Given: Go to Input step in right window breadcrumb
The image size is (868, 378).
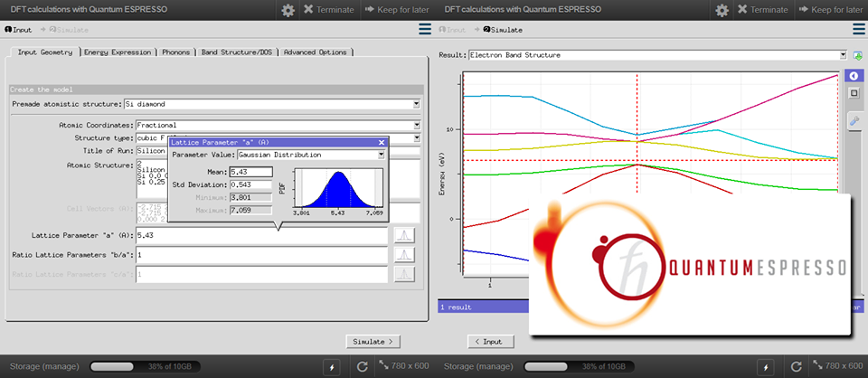Looking at the screenshot, I should [452, 30].
